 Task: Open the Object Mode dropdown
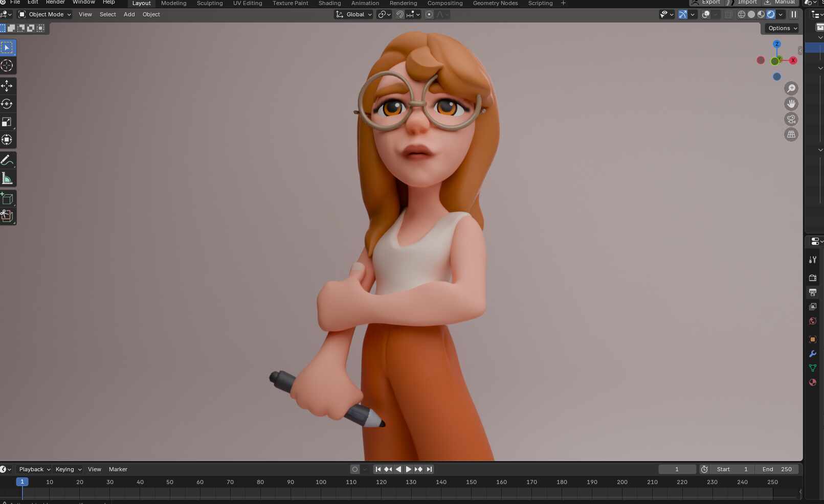(x=44, y=14)
